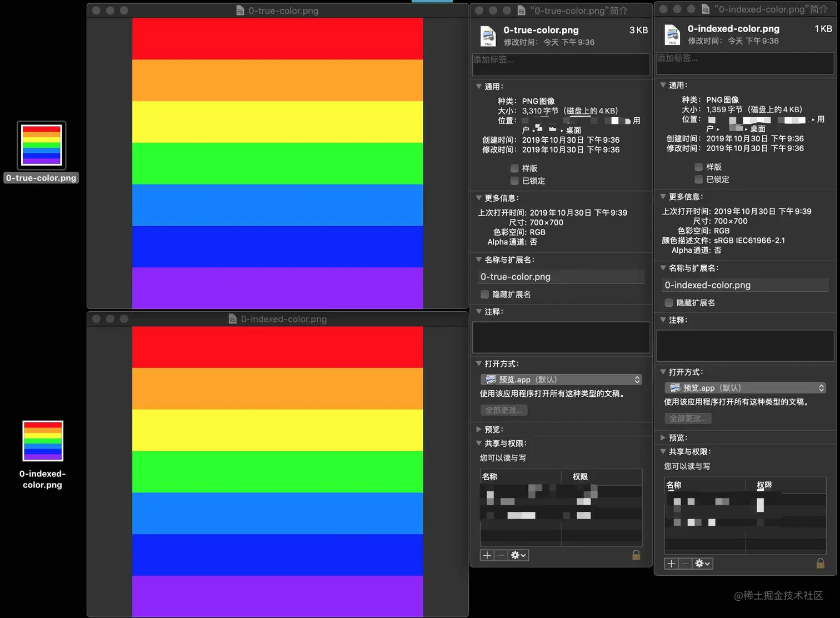Open the gear action menu in indexed-color permissions panel
The image size is (840, 618).
pos(702,564)
